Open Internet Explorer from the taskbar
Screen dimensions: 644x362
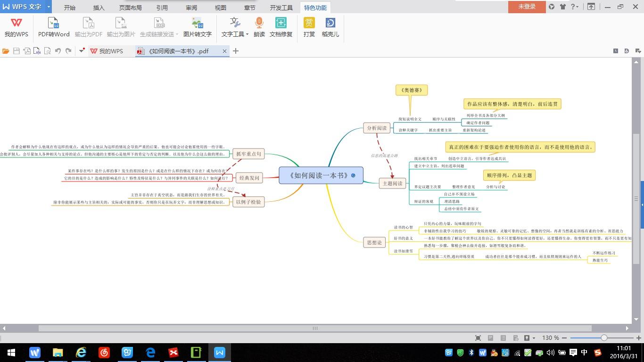81,353
